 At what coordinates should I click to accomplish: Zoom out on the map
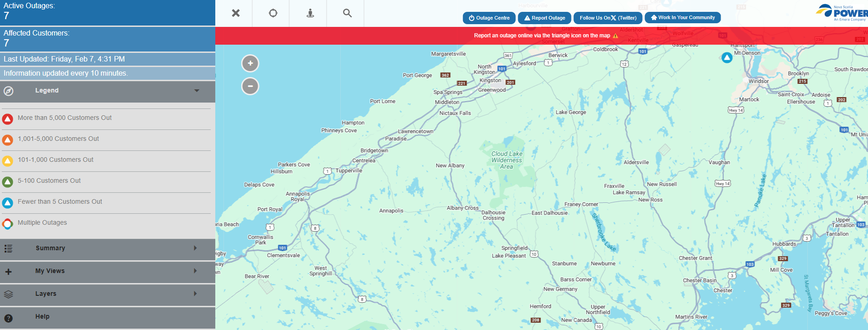(250, 86)
